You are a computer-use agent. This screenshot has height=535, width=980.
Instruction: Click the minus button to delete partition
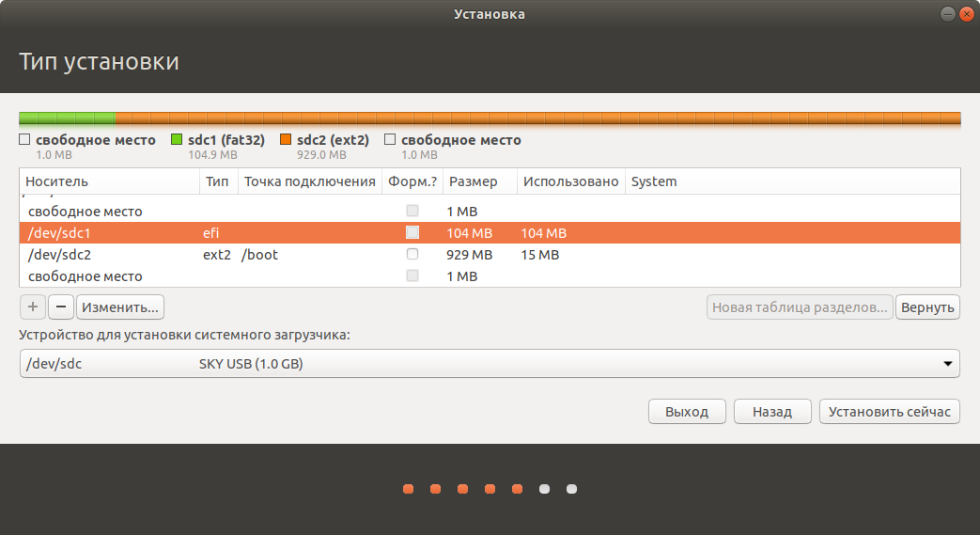pyautogui.click(x=61, y=307)
